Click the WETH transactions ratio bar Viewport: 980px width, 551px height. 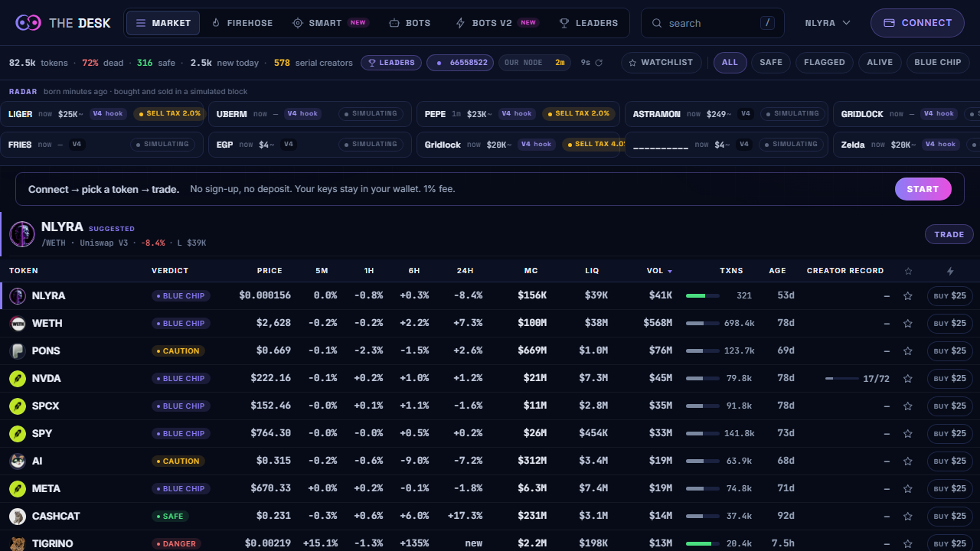pyautogui.click(x=703, y=323)
